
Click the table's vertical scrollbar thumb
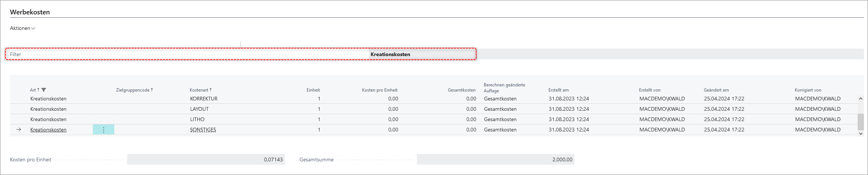pos(861,122)
